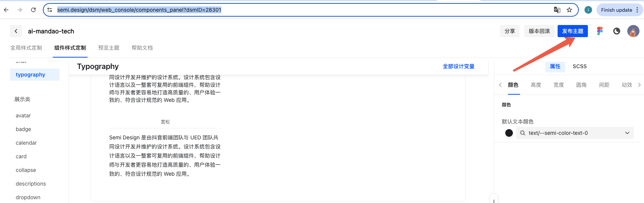Bookmark this page with the star icon

click(x=569, y=10)
